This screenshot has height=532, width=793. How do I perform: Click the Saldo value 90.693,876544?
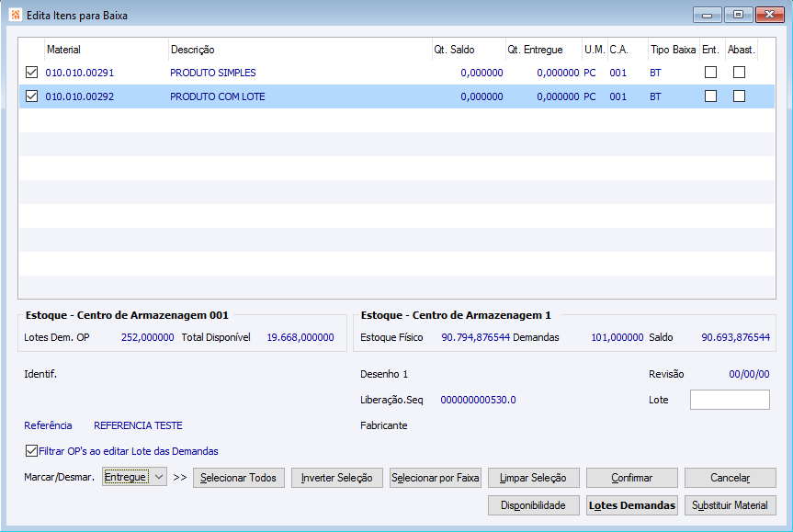[x=735, y=337]
